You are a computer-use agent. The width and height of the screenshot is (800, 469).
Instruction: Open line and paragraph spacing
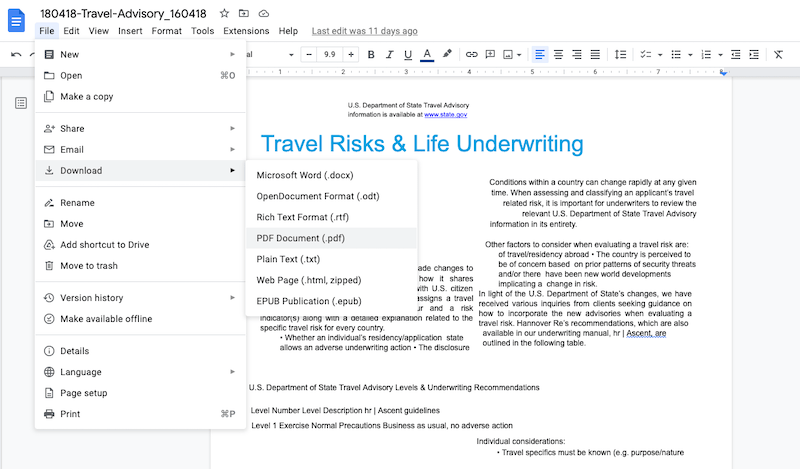tap(620, 55)
